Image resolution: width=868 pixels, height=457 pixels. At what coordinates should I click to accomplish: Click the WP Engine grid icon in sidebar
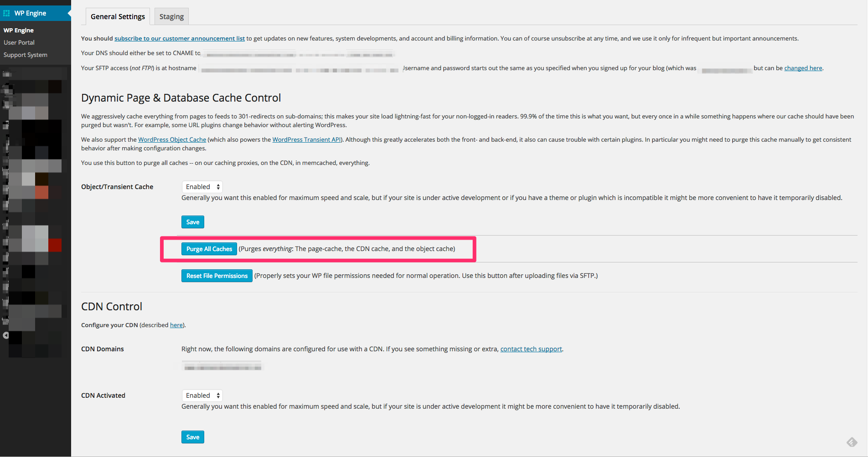(x=6, y=13)
